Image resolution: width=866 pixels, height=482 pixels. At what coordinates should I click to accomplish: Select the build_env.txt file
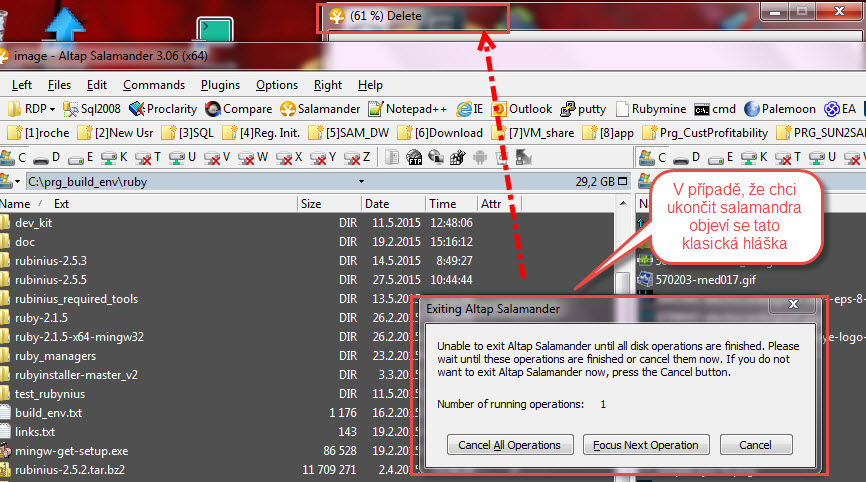(49, 413)
